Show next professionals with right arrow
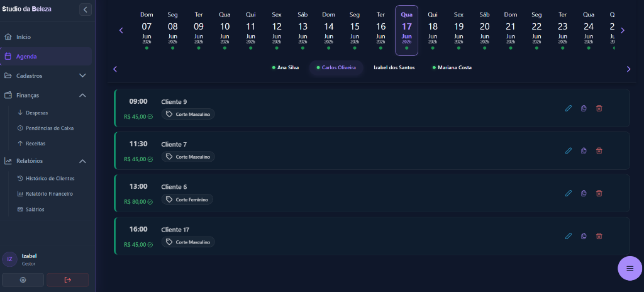Screen dimensions: 644x292 (x=628, y=69)
